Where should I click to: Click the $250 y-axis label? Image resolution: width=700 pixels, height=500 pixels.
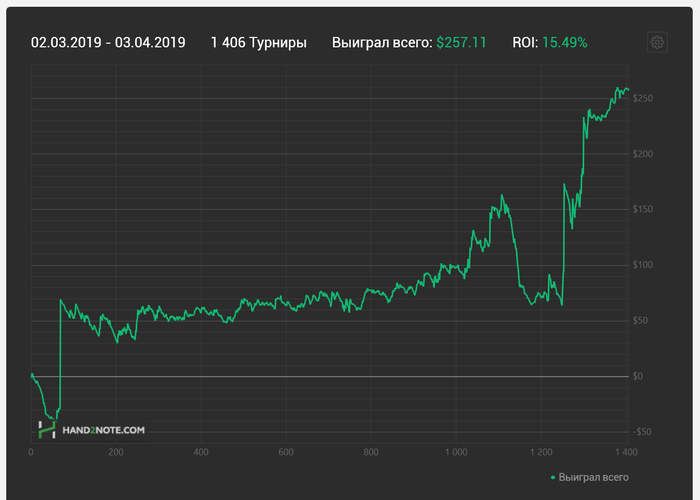[642, 98]
